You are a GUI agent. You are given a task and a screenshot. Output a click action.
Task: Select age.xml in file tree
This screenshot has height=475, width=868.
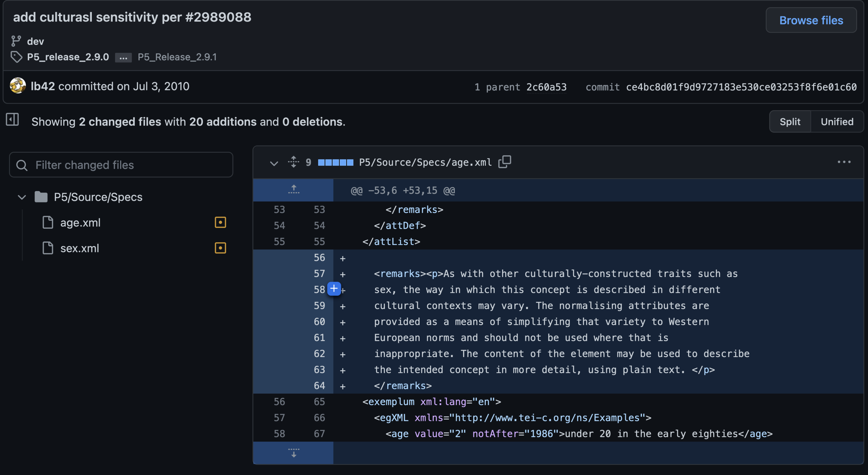pyautogui.click(x=80, y=222)
